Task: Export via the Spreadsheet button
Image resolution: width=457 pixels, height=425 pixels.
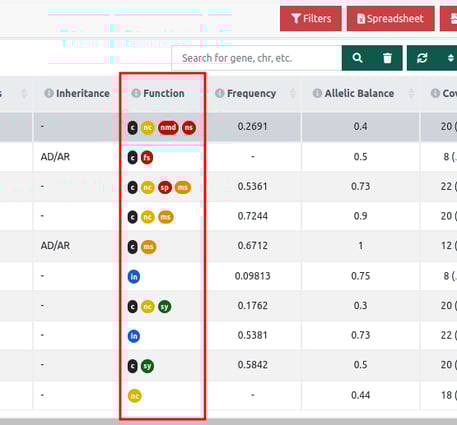Action: click(x=391, y=19)
